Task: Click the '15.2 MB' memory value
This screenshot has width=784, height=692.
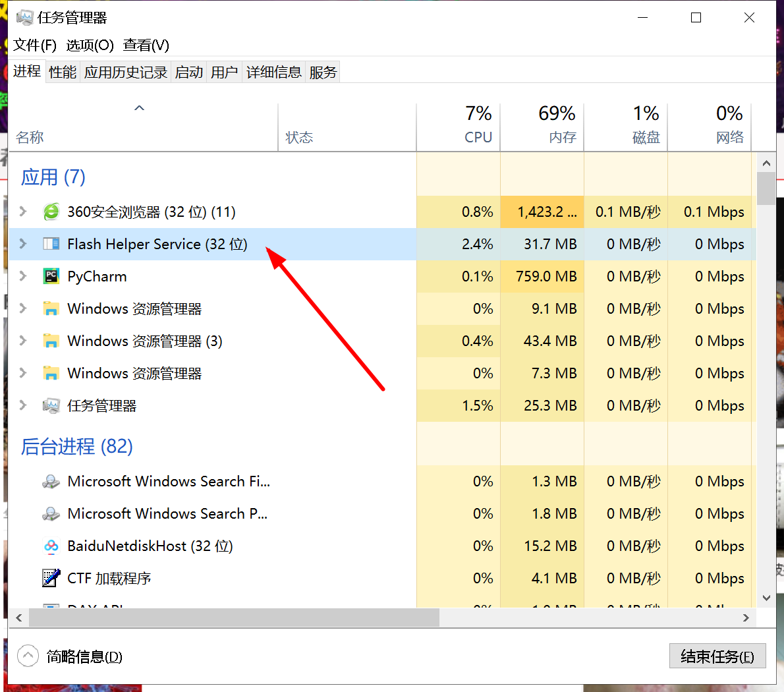Action: point(550,546)
